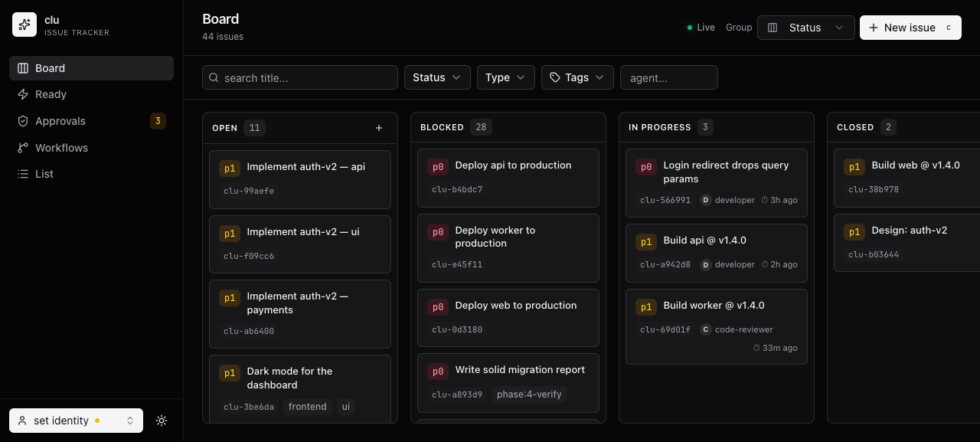This screenshot has height=442, width=980.
Task: Click the clock icon beside 2h ago
Action: click(764, 264)
